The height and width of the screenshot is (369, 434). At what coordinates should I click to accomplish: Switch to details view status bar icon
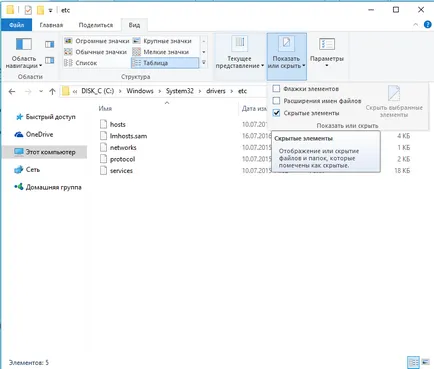[414, 362]
